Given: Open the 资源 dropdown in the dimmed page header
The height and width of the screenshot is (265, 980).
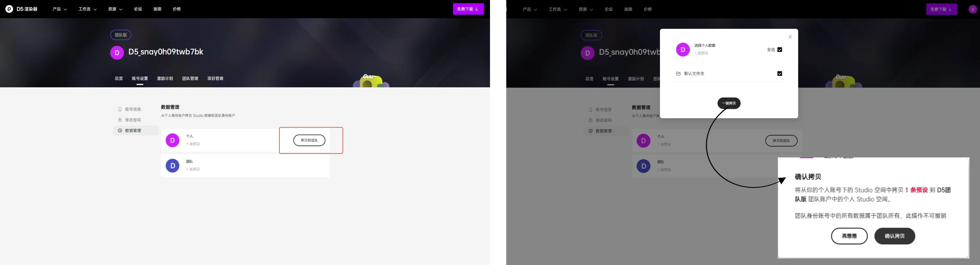Looking at the screenshot, I should (586, 10).
